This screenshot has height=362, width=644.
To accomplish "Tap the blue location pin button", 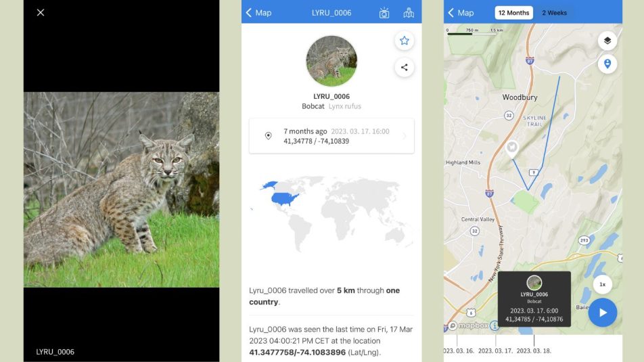I will pyautogui.click(x=607, y=64).
